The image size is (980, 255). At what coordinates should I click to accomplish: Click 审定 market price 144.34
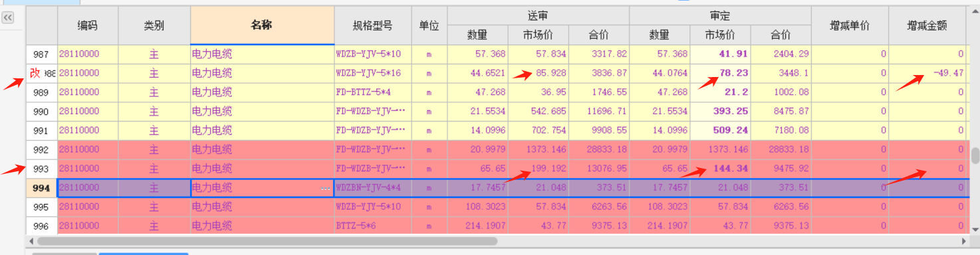pos(720,169)
